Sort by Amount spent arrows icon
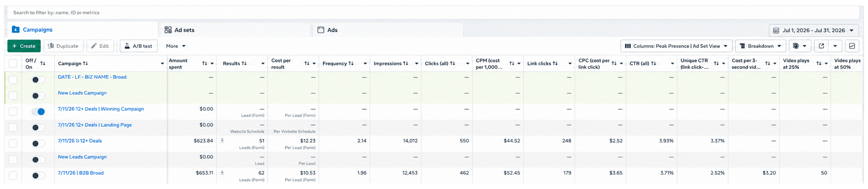 pos(205,64)
